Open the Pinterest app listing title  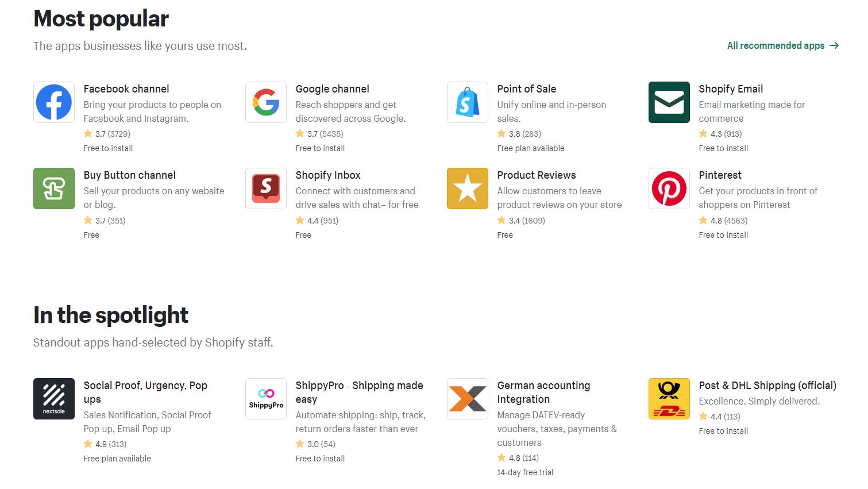pos(720,175)
